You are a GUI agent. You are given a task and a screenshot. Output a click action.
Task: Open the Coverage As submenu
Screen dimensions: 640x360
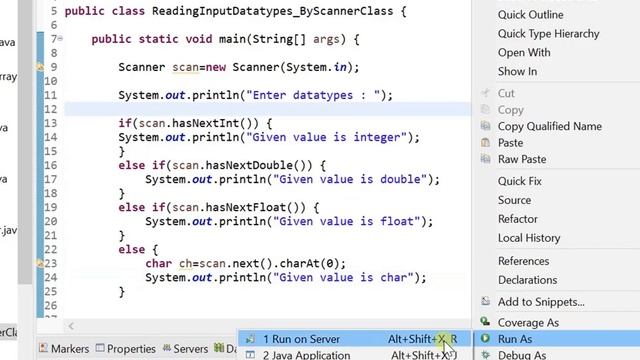[x=528, y=323]
